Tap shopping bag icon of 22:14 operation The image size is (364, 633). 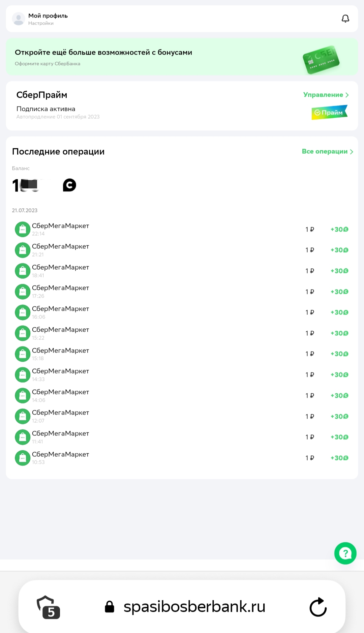coord(23,229)
